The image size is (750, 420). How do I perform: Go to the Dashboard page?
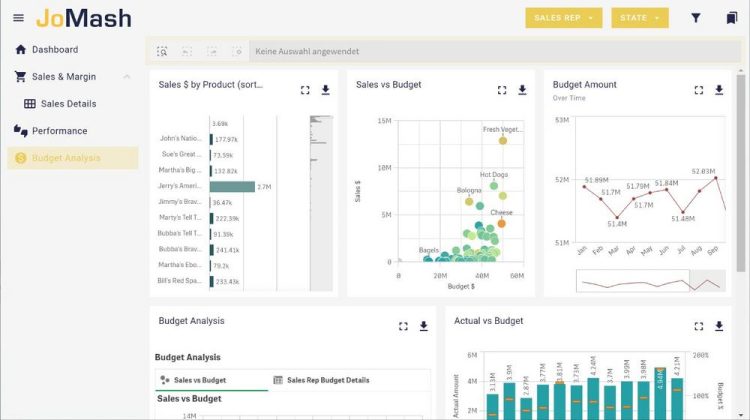[54, 50]
